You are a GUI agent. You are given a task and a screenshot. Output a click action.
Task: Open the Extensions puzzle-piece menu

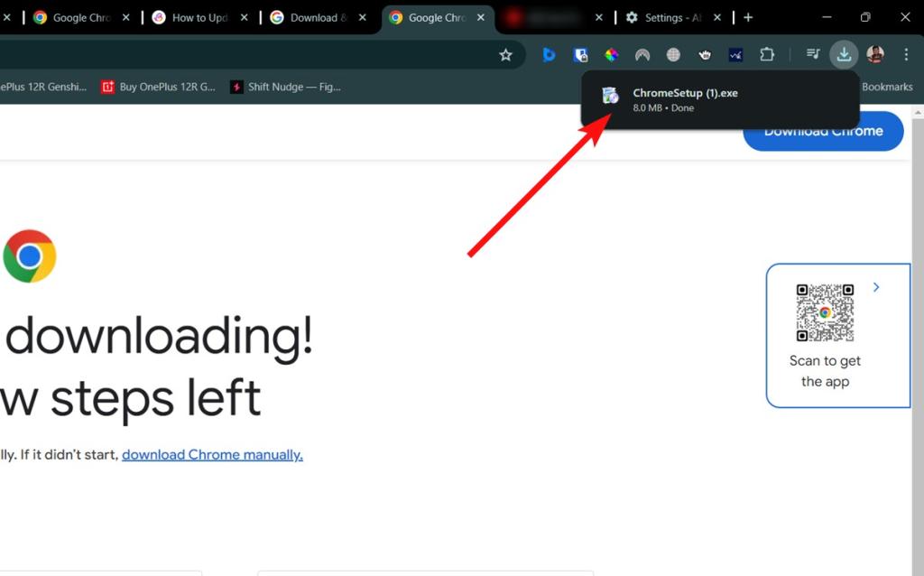[x=767, y=54]
